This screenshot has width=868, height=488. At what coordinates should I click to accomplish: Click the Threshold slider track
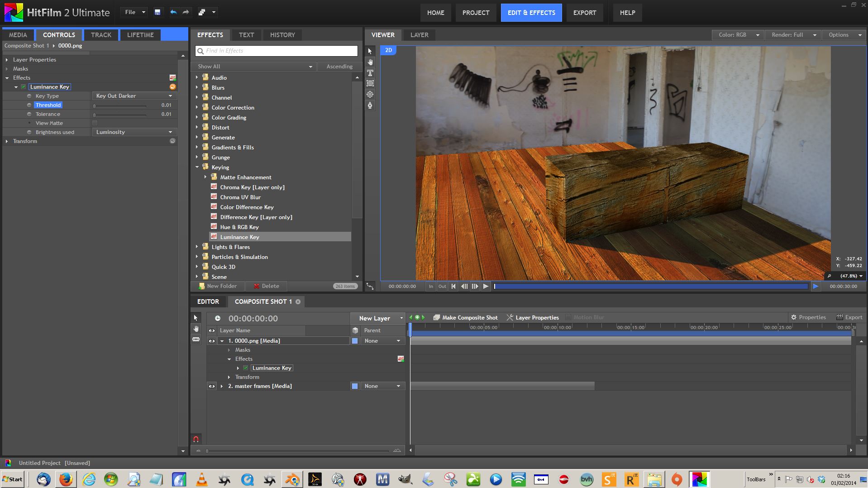pyautogui.click(x=120, y=105)
